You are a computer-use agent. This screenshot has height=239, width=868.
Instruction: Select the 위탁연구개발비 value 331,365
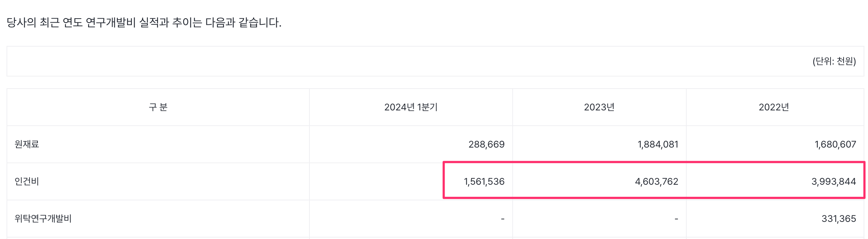click(x=839, y=219)
